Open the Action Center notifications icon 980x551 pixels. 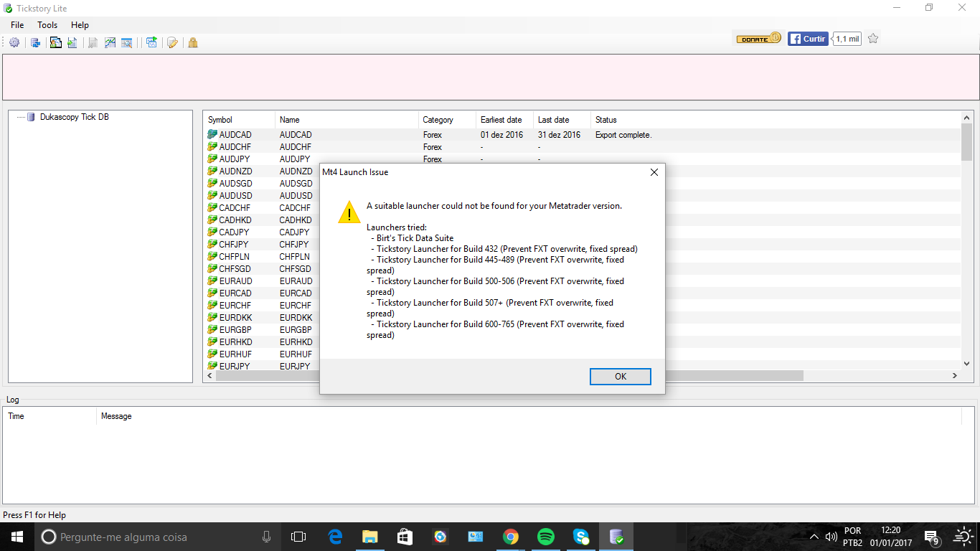(932, 537)
